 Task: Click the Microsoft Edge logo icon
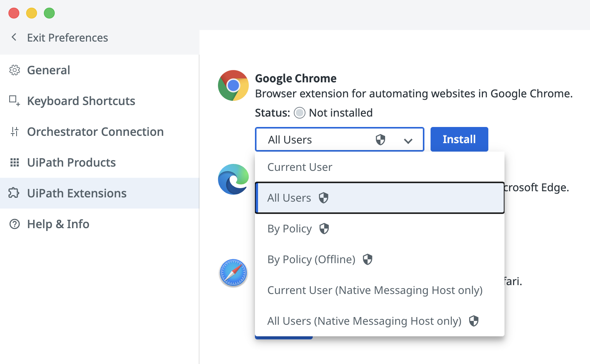pyautogui.click(x=233, y=179)
